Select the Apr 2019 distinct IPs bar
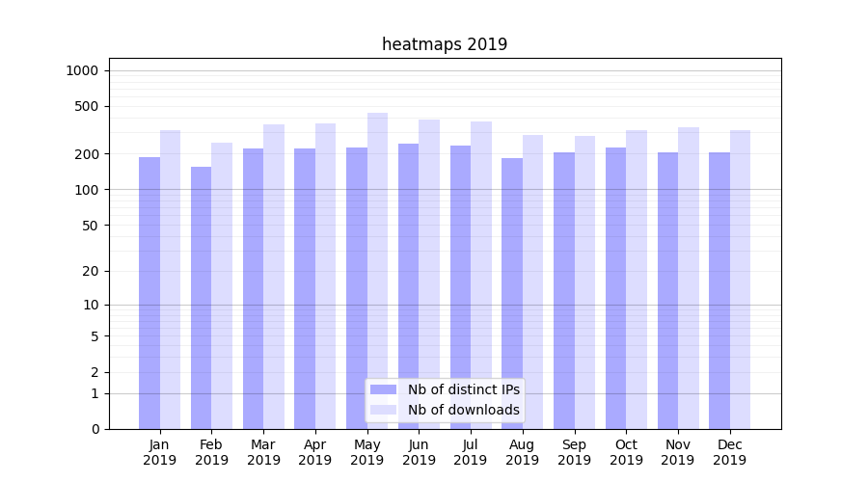The height and width of the screenshot is (482, 868). click(305, 288)
